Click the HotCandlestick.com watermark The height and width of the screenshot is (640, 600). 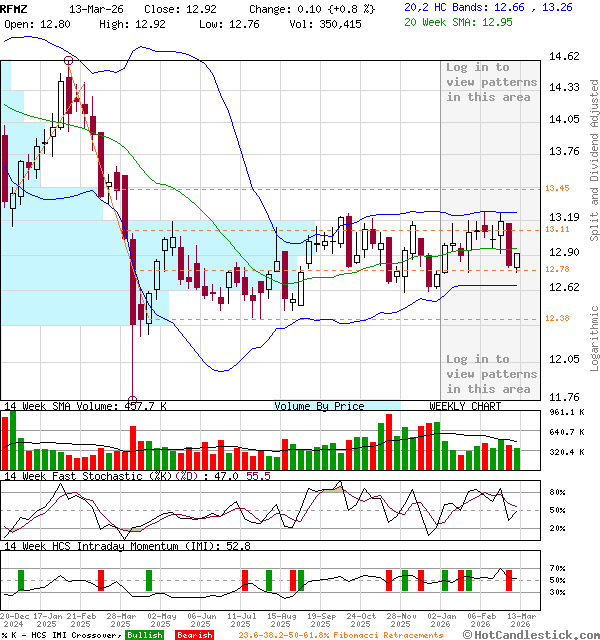click(x=533, y=634)
